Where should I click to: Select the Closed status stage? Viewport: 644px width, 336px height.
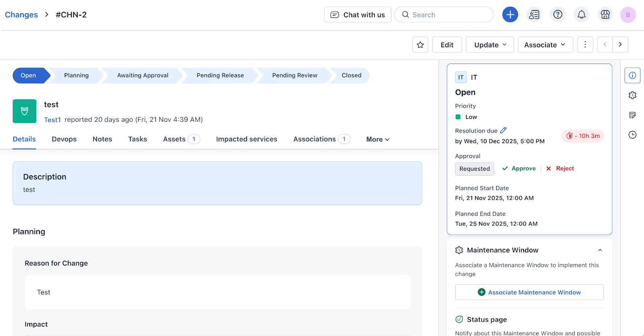pos(351,76)
